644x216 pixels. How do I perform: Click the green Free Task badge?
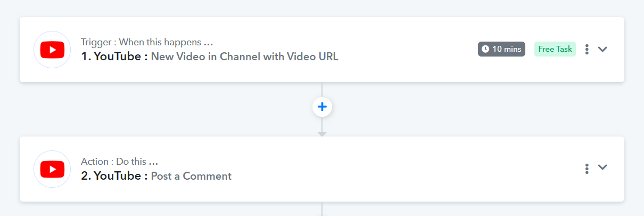pyautogui.click(x=555, y=49)
